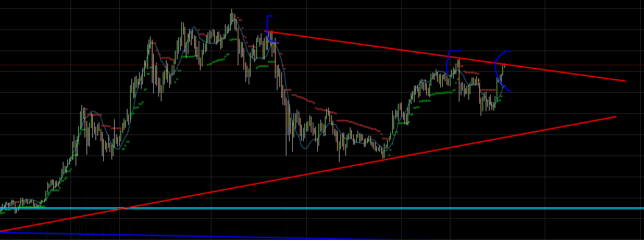This screenshot has width=644, height=240.
Task: Click the right endpoint of upper red trendline
Action: (625, 81)
